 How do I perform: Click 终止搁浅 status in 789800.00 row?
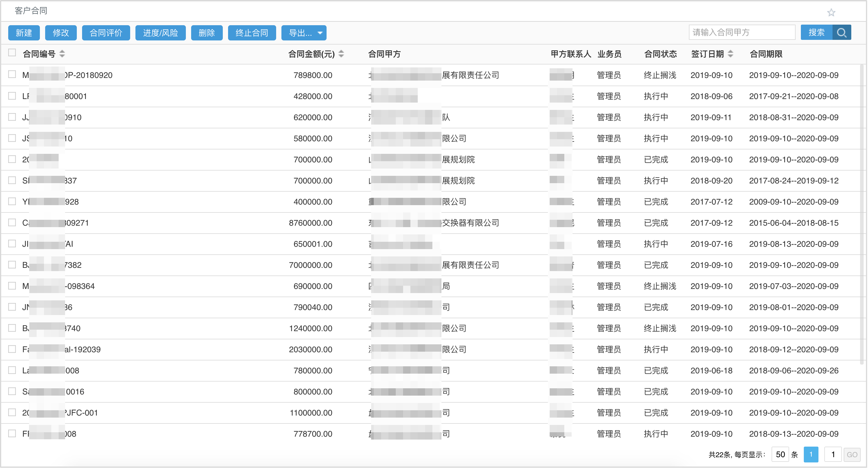click(660, 75)
